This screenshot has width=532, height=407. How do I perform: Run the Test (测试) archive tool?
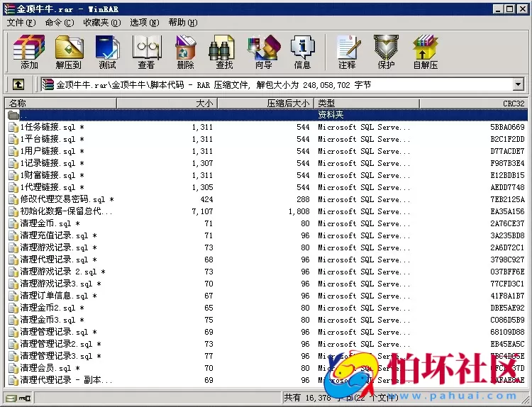pos(107,52)
